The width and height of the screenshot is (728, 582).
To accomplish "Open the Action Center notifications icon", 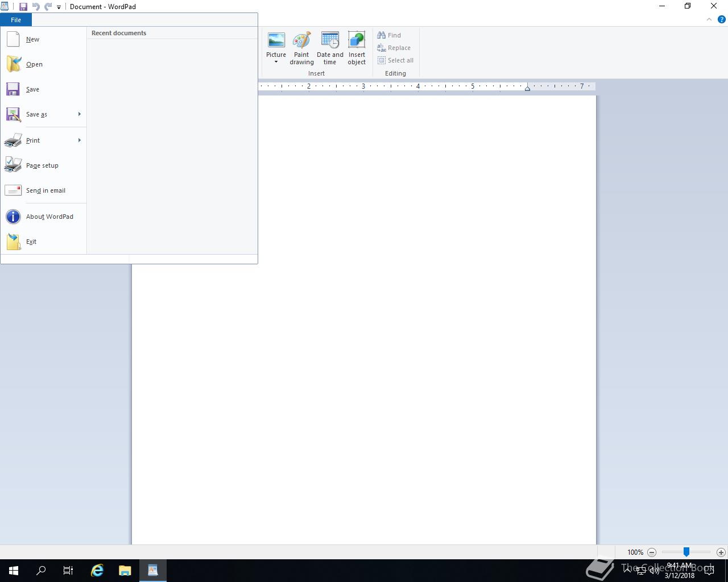I will pos(709,571).
